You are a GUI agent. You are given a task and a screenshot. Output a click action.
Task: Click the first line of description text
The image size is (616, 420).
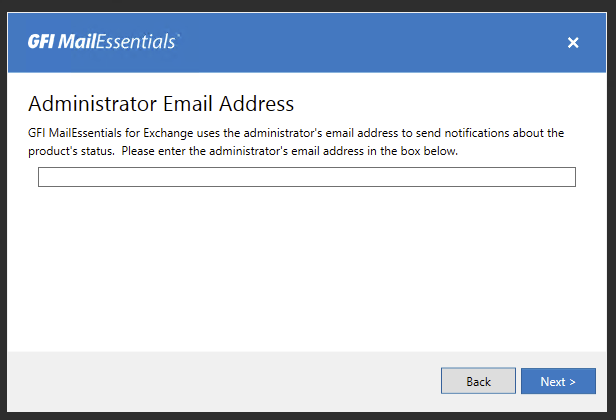tap(296, 132)
